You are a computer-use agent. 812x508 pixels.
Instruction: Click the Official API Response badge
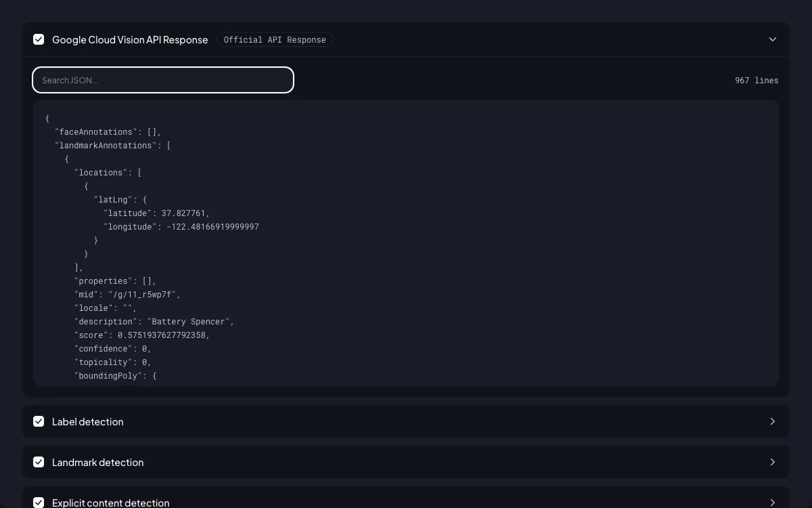pyautogui.click(x=275, y=40)
